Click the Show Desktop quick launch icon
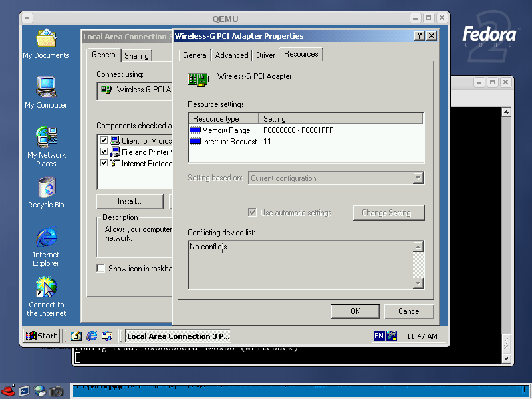Screen dimensions: 532x399 (x=76, y=336)
